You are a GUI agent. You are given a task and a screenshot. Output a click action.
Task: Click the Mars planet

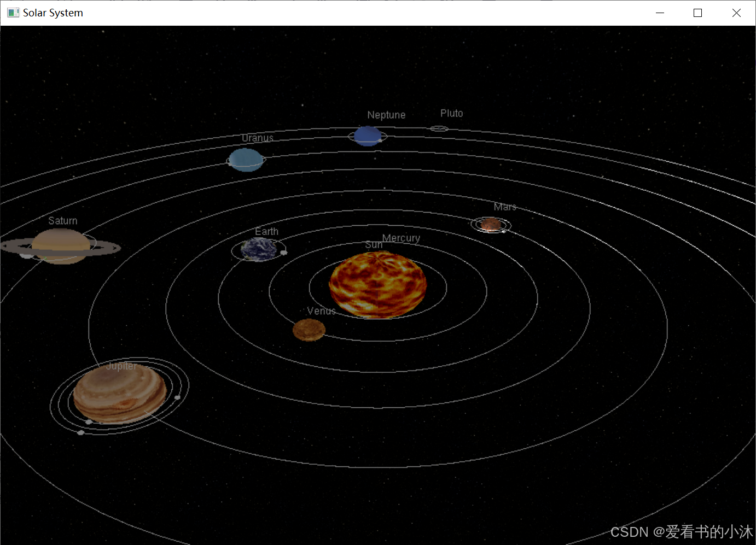(x=491, y=224)
